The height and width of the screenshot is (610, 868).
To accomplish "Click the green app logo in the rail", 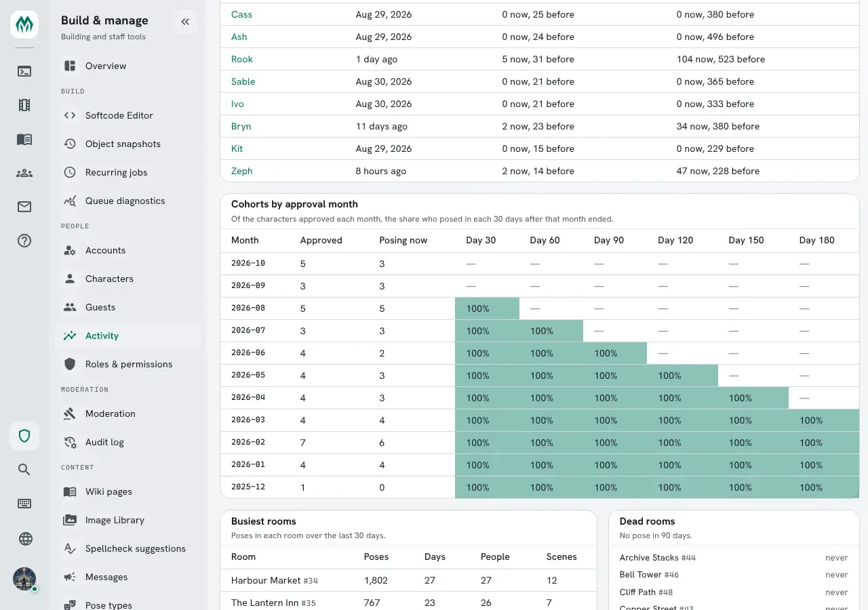I will click(24, 24).
